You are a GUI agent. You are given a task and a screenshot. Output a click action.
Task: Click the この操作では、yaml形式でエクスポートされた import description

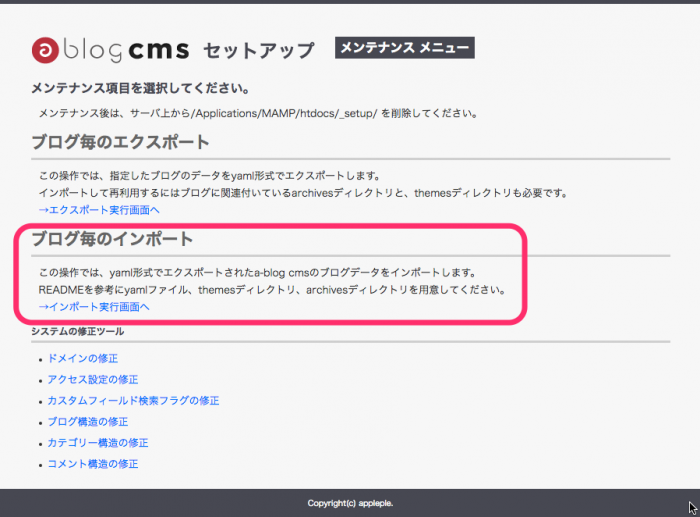click(258, 272)
